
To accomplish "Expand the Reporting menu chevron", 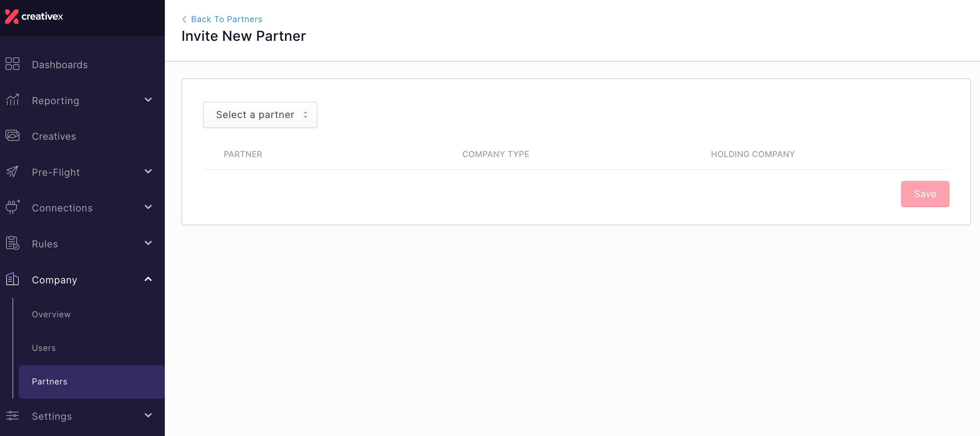I will coord(148,100).
